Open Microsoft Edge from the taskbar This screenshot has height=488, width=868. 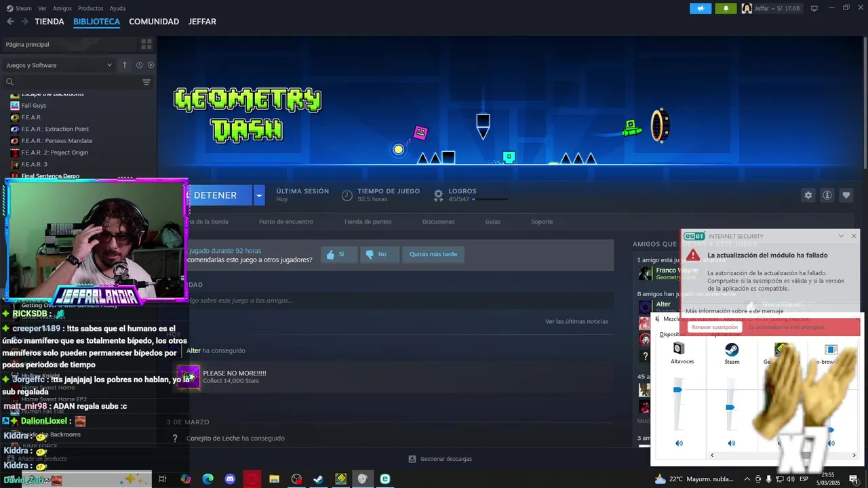[x=208, y=479]
